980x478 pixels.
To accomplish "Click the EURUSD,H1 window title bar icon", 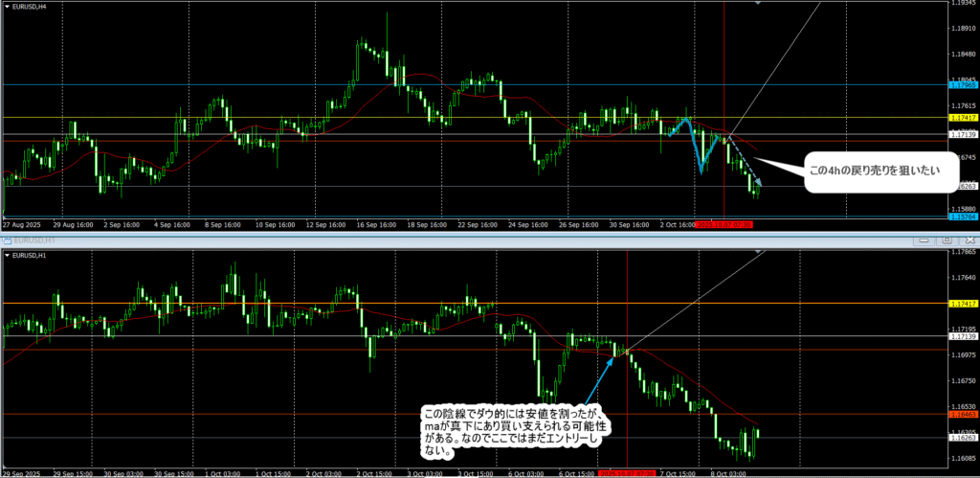I will 7,241.
